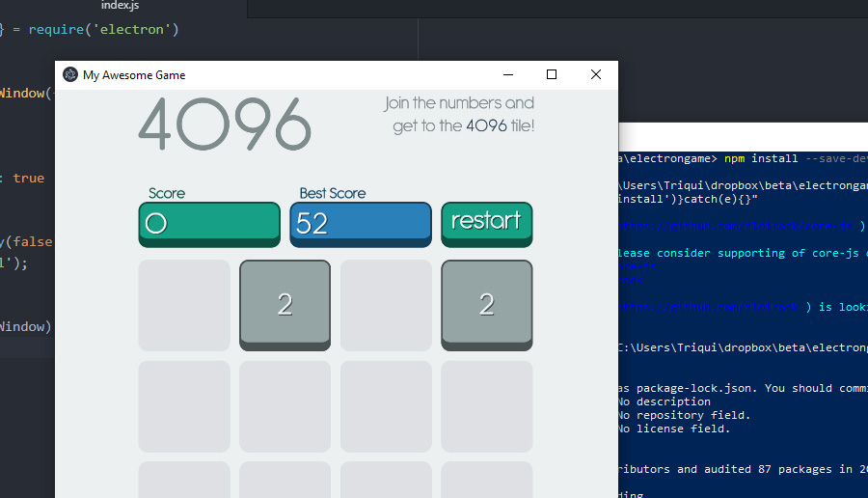Click the 'Score' label above green box
Viewport: 868px width, 498px height.
click(167, 193)
